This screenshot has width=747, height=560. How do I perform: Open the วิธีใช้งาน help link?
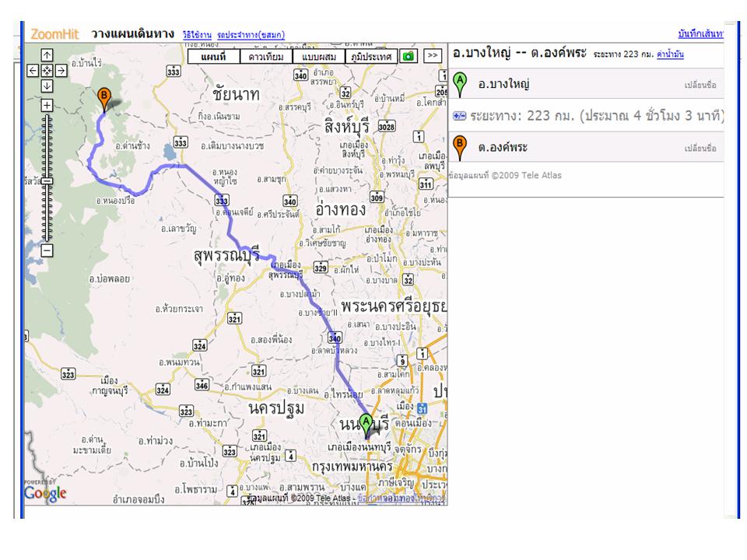[197, 35]
